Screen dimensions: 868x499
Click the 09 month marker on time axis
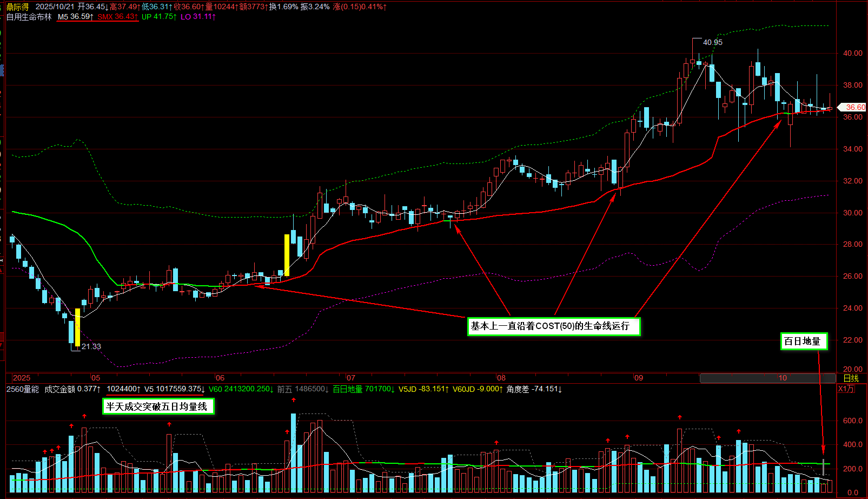[639, 378]
